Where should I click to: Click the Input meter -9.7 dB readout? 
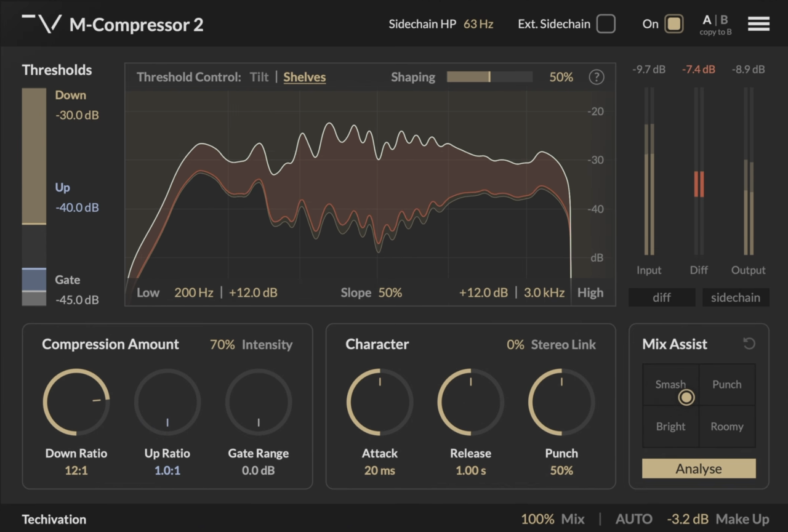pos(649,70)
